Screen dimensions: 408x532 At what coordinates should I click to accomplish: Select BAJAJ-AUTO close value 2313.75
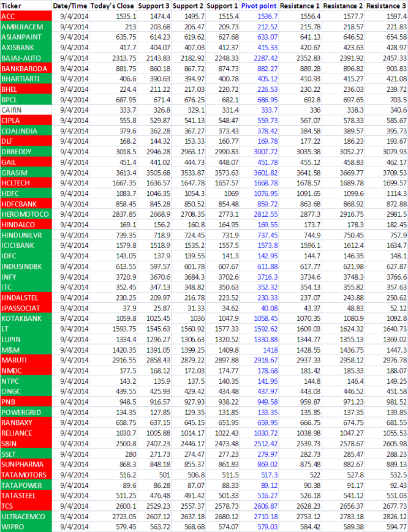[x=124, y=58]
